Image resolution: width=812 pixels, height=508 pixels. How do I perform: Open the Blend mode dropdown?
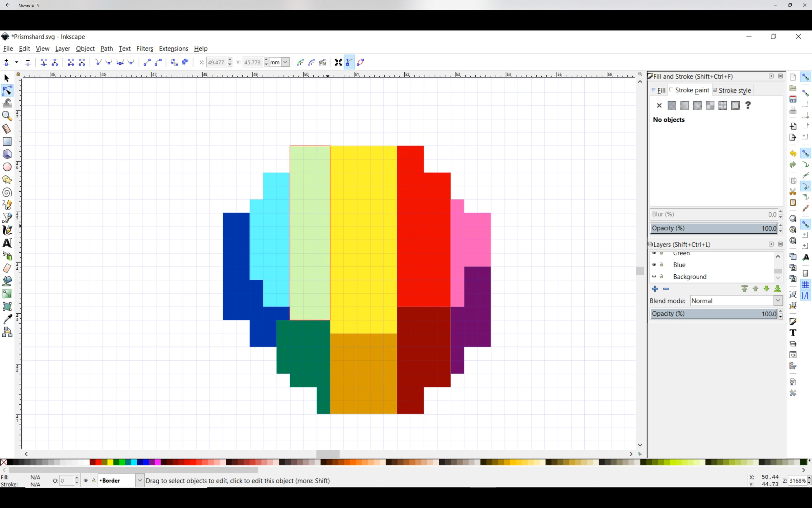[778, 301]
